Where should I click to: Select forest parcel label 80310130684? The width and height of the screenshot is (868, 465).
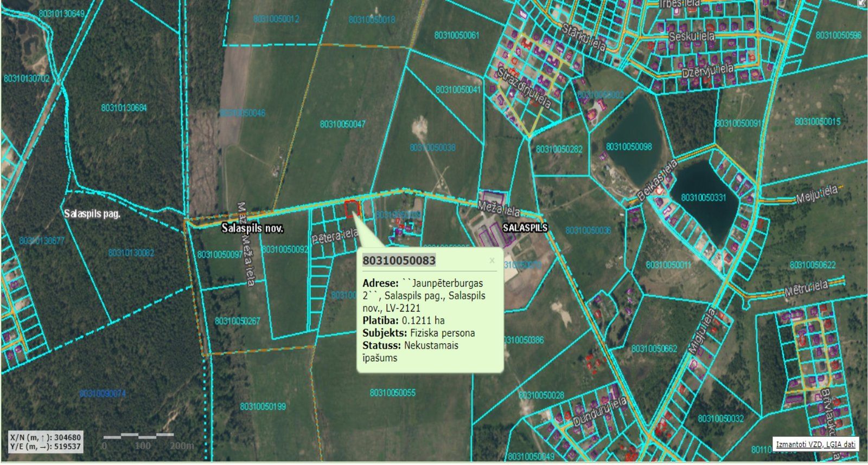point(124,108)
